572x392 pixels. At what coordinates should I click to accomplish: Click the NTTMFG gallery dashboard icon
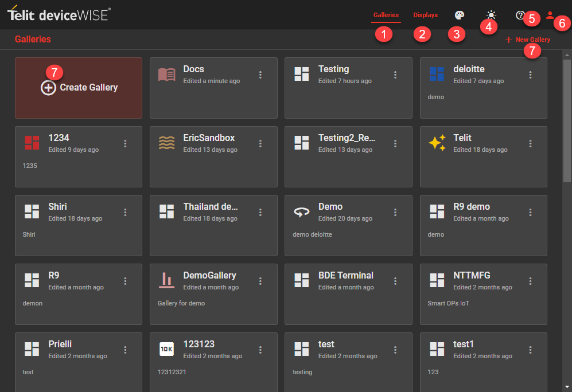click(x=437, y=280)
